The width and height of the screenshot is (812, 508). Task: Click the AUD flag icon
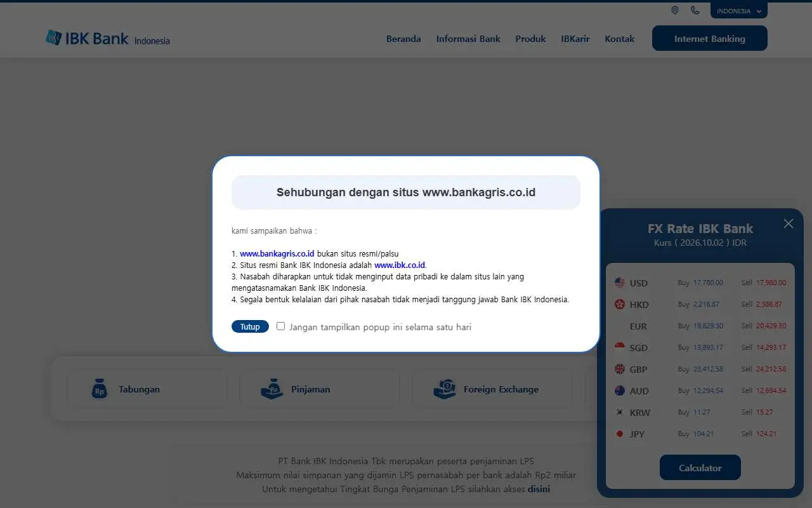click(620, 391)
